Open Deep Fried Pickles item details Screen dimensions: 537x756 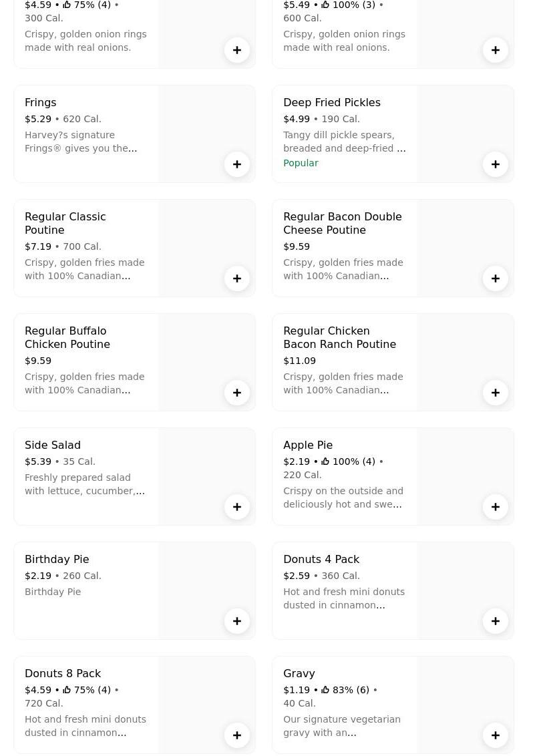[x=331, y=103]
